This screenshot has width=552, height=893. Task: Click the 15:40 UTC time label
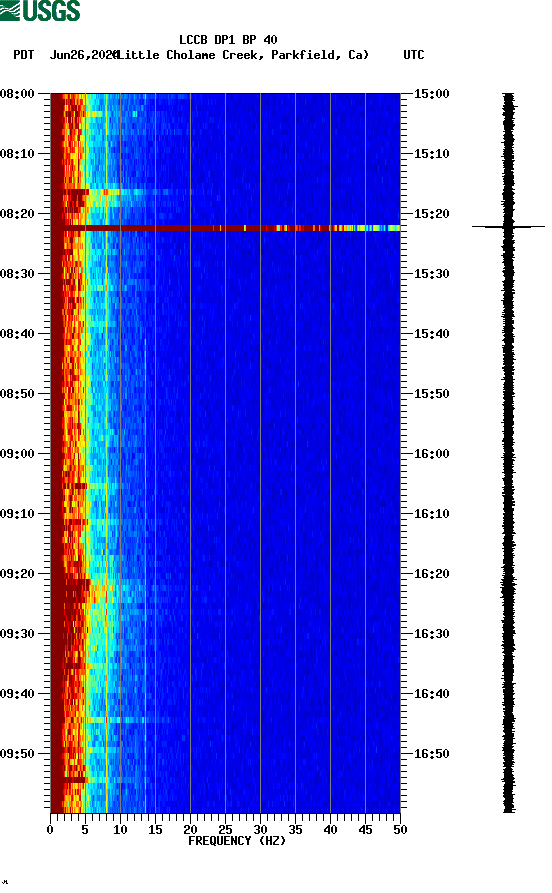click(431, 334)
